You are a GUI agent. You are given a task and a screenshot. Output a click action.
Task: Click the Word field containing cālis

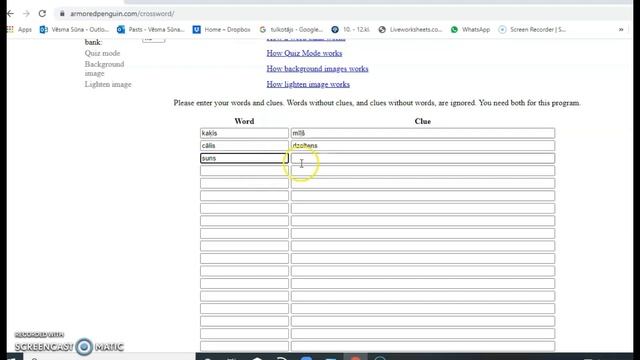(x=244, y=146)
